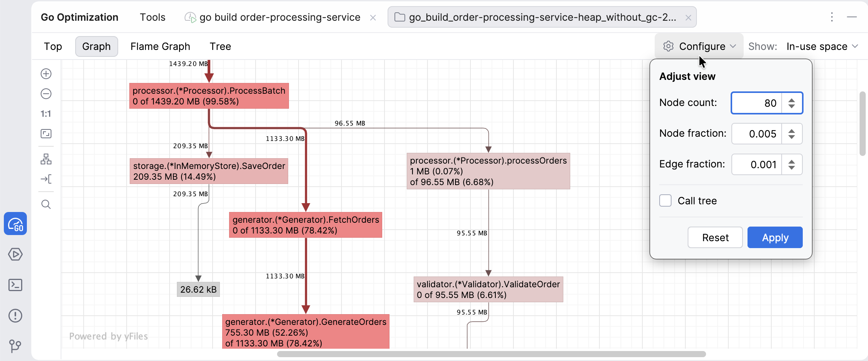Image resolution: width=868 pixels, height=361 pixels.
Task: Expand the Configure dropdown chevron
Action: [x=733, y=46]
